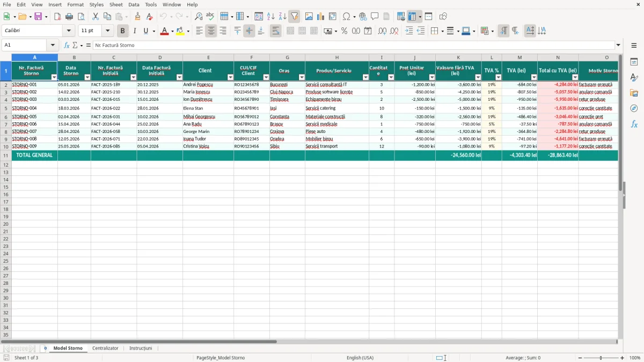The width and height of the screenshot is (644, 362).
Task: Click the formula input line
Action: pyautogui.click(x=353, y=46)
